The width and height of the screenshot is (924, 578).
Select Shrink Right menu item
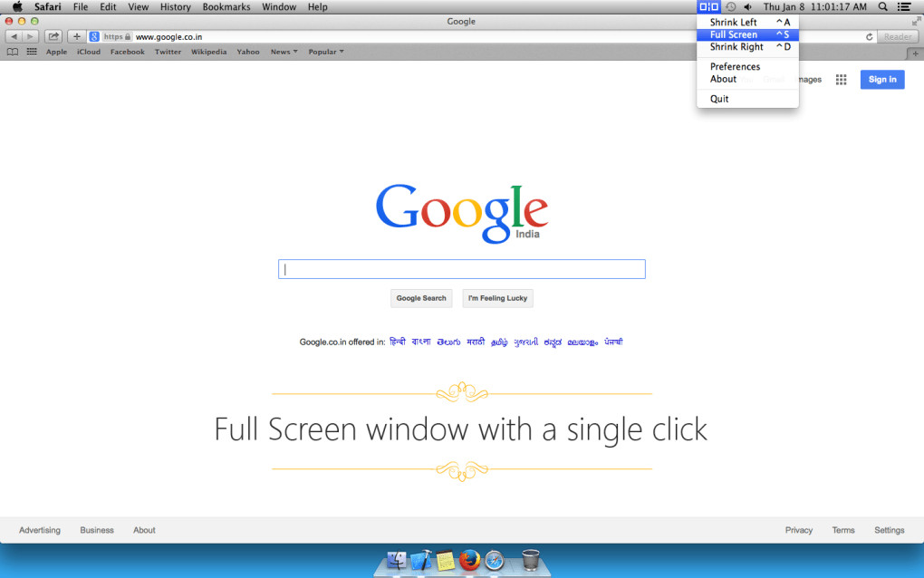(747, 47)
